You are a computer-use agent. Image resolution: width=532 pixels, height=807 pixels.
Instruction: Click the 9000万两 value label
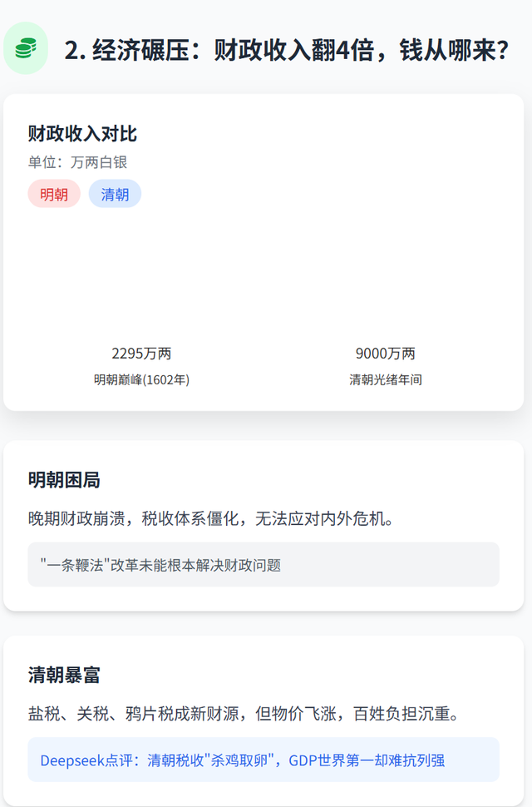(x=386, y=354)
